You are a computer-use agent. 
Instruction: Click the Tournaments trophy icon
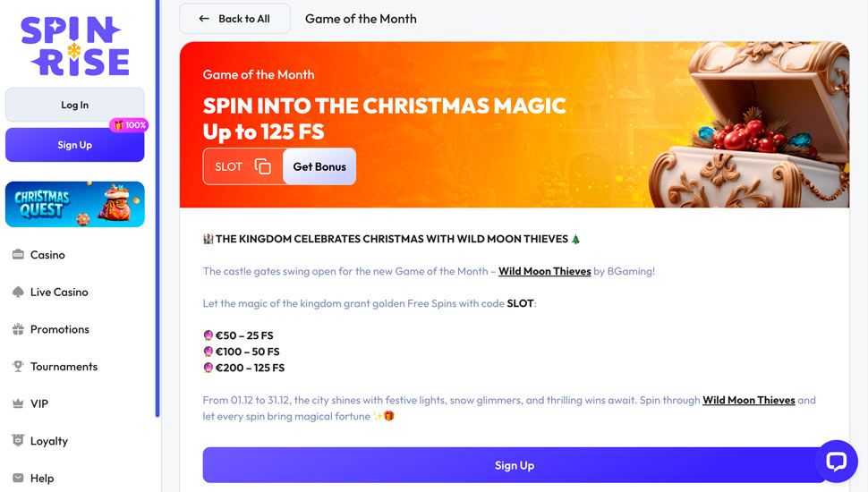point(18,367)
